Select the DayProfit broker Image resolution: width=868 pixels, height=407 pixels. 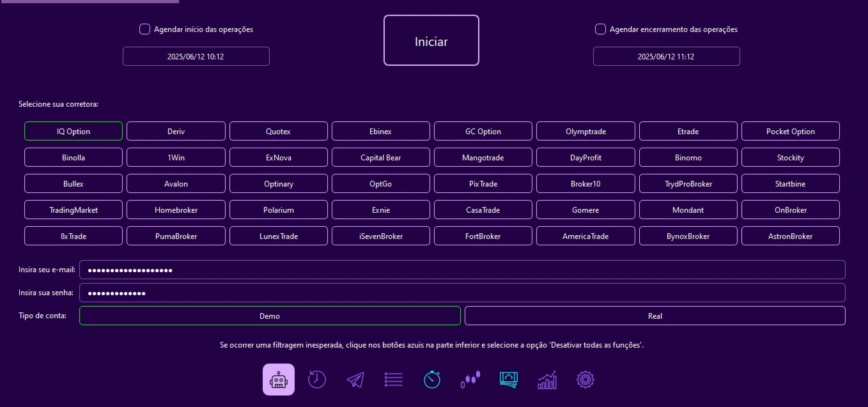point(585,157)
